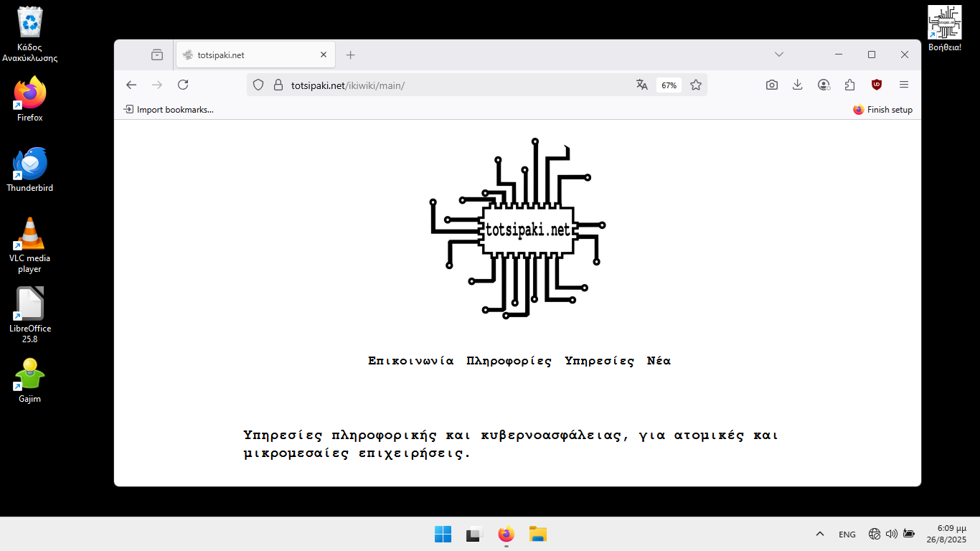Open the Επικοινωνία menu link
Image resolution: width=980 pixels, height=551 pixels.
(411, 361)
